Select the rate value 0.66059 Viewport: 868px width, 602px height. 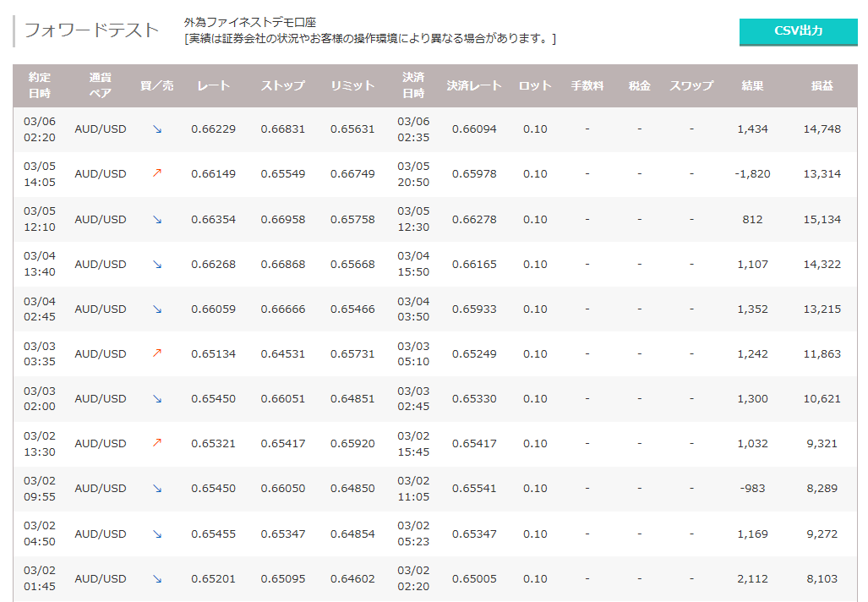coord(213,309)
